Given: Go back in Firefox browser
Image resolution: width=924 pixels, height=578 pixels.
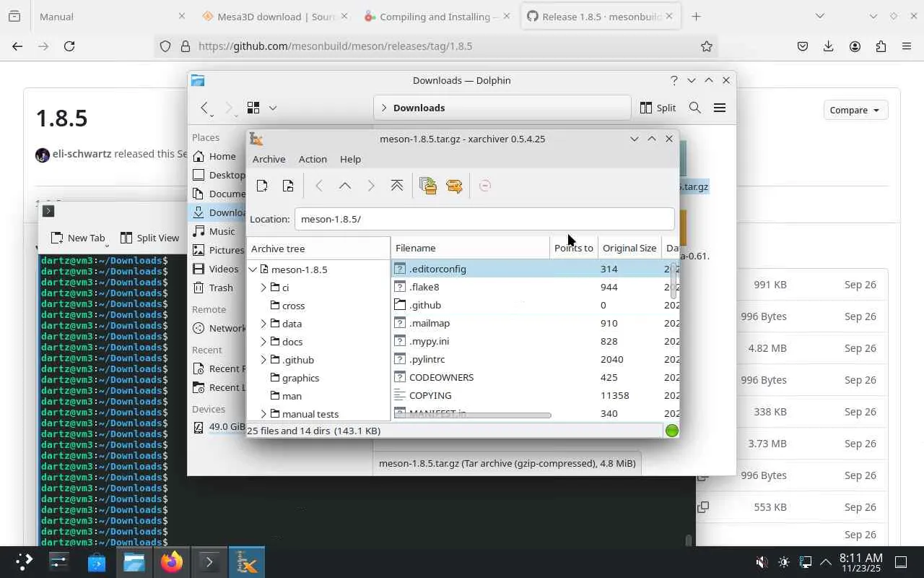Looking at the screenshot, I should (17, 46).
